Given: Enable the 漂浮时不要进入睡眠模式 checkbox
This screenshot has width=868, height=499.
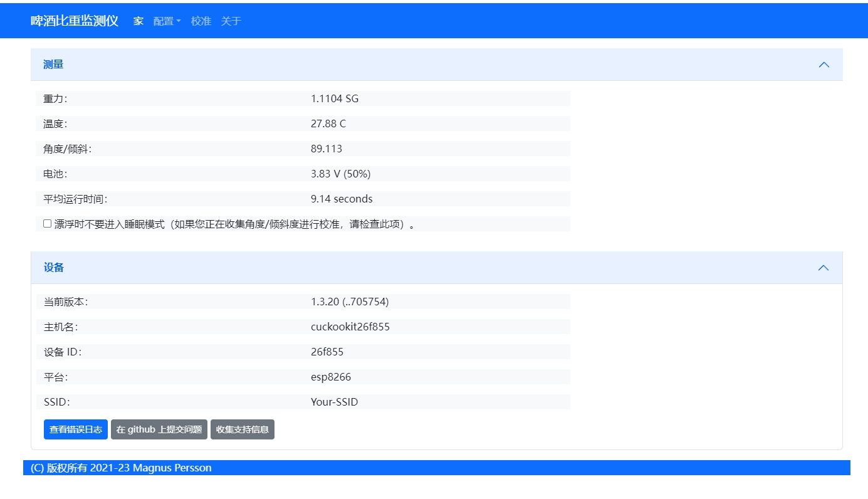Looking at the screenshot, I should pos(47,224).
